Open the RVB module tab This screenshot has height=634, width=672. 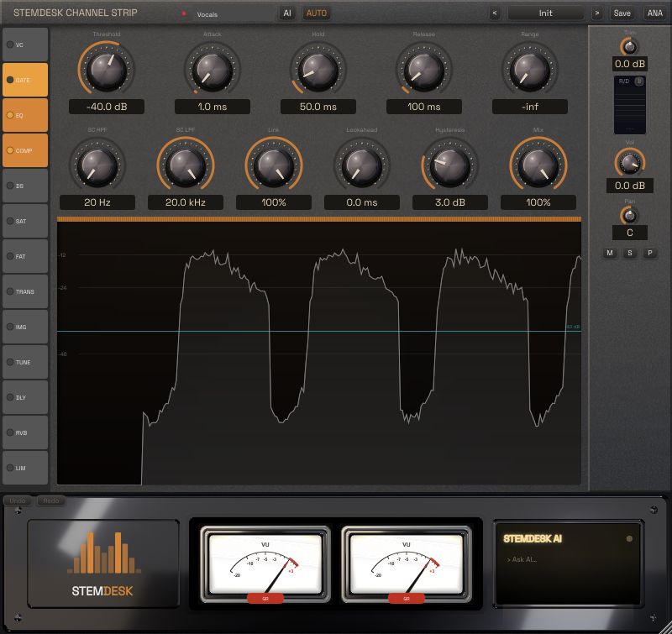point(25,432)
